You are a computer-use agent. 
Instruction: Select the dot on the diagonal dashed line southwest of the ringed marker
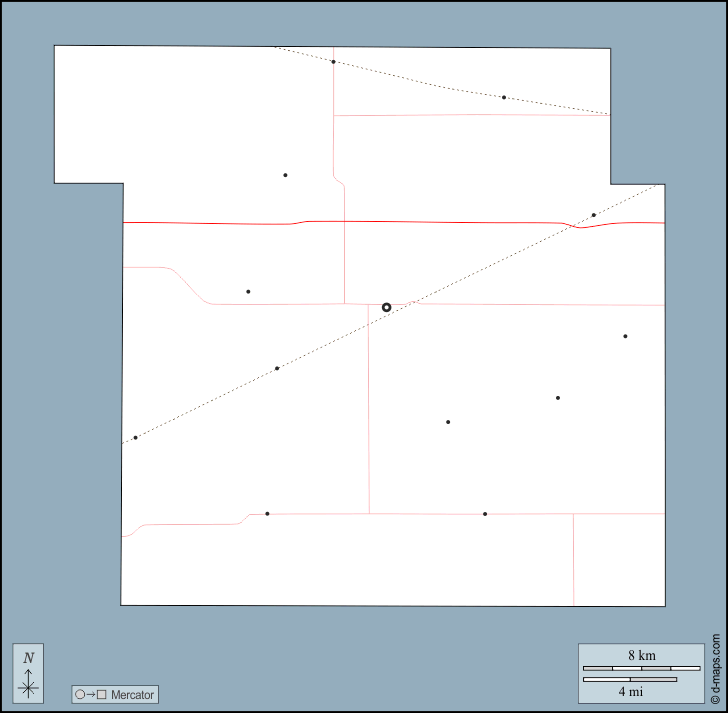click(x=277, y=368)
